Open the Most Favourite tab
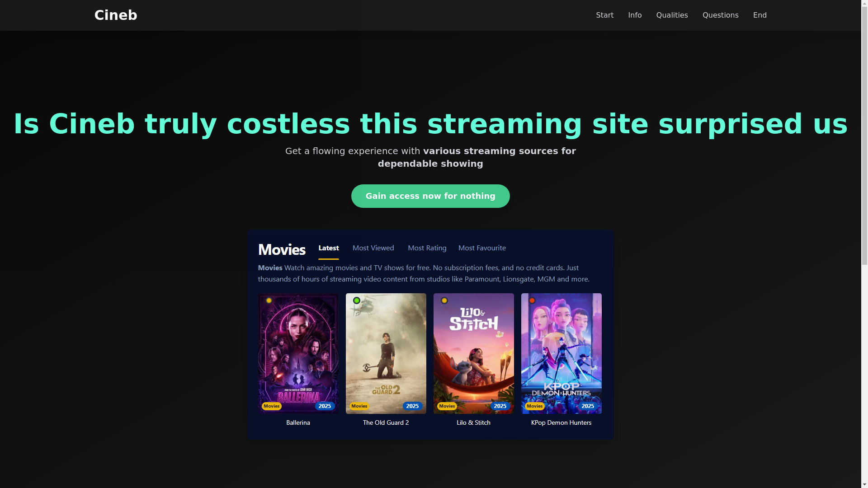The height and width of the screenshot is (488, 868). (x=482, y=248)
